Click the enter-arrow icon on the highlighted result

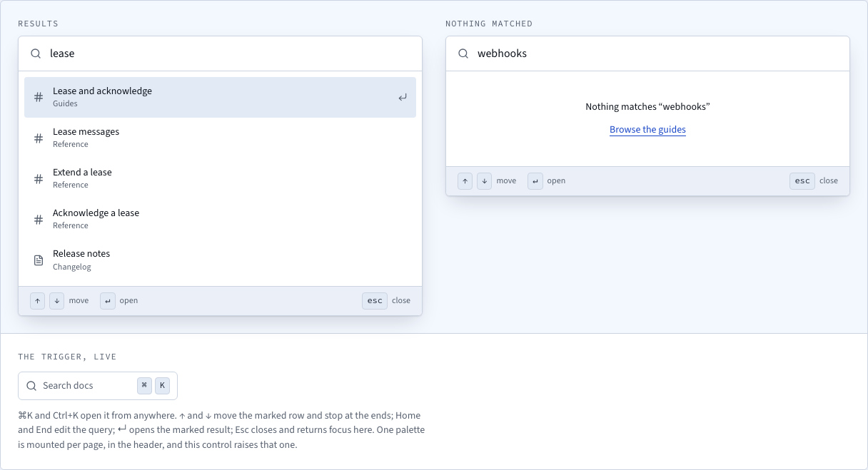coord(403,97)
